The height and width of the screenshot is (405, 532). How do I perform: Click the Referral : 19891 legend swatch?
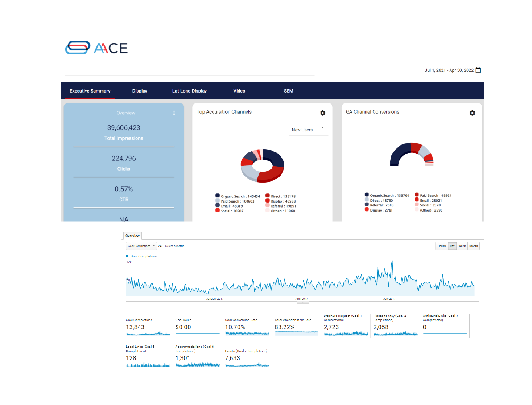coord(268,205)
